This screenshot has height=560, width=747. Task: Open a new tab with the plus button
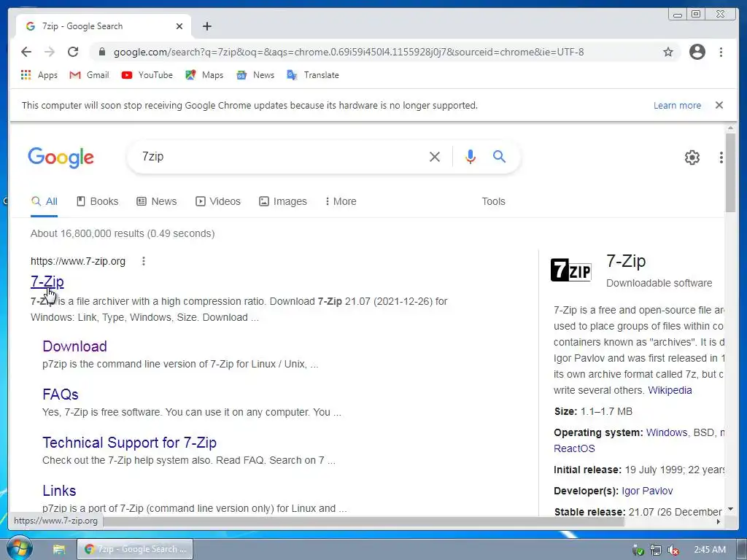click(206, 26)
